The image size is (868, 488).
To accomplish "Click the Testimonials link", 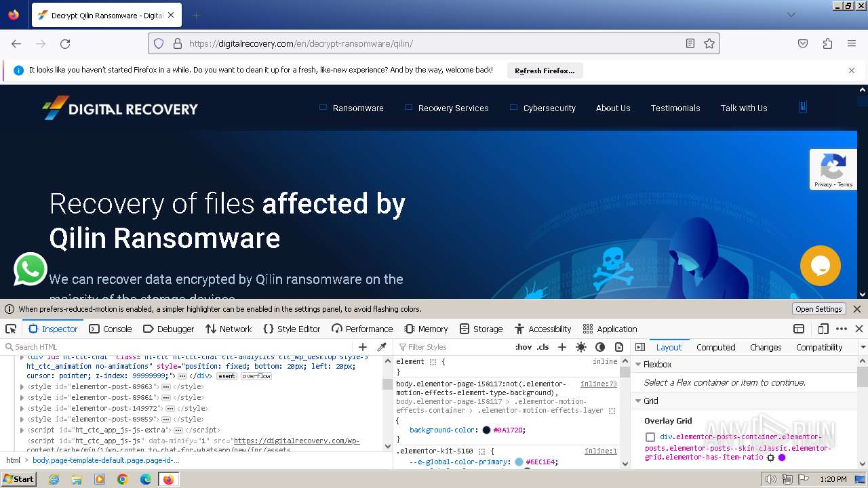I will [675, 108].
